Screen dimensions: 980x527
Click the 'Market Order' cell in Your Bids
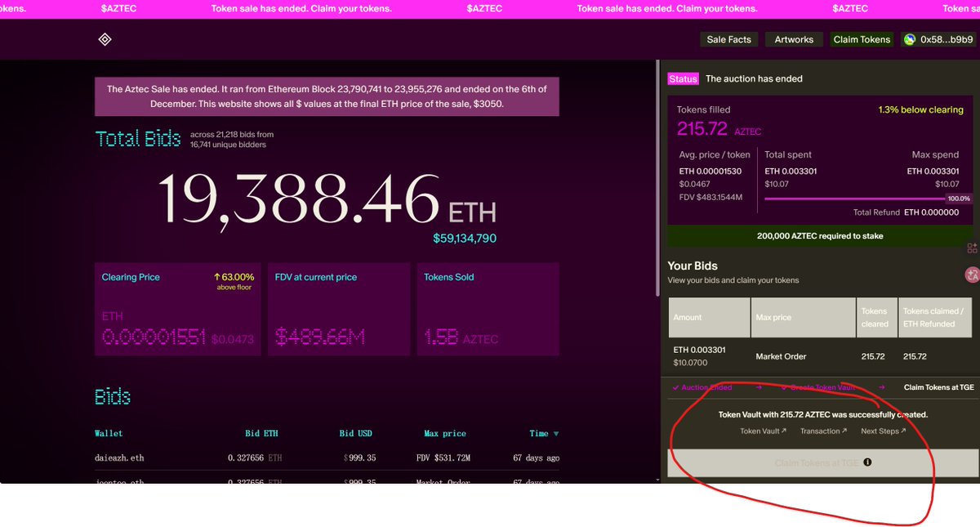point(779,357)
